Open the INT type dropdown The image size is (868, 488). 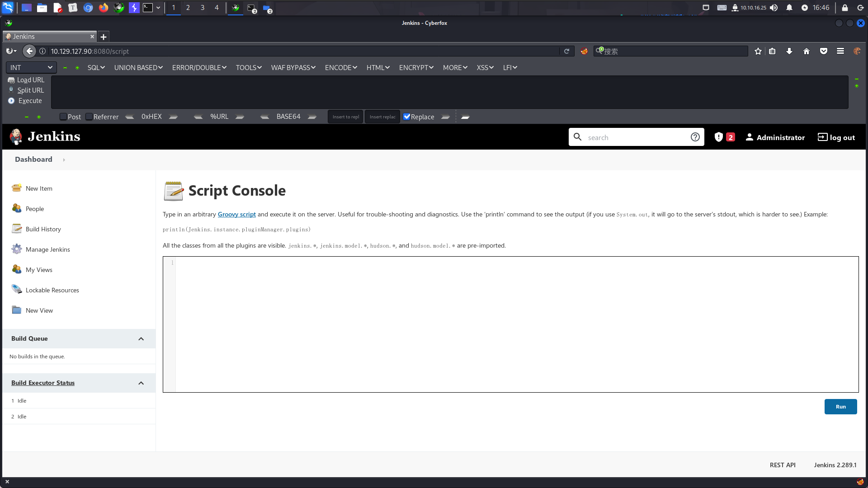[31, 67]
